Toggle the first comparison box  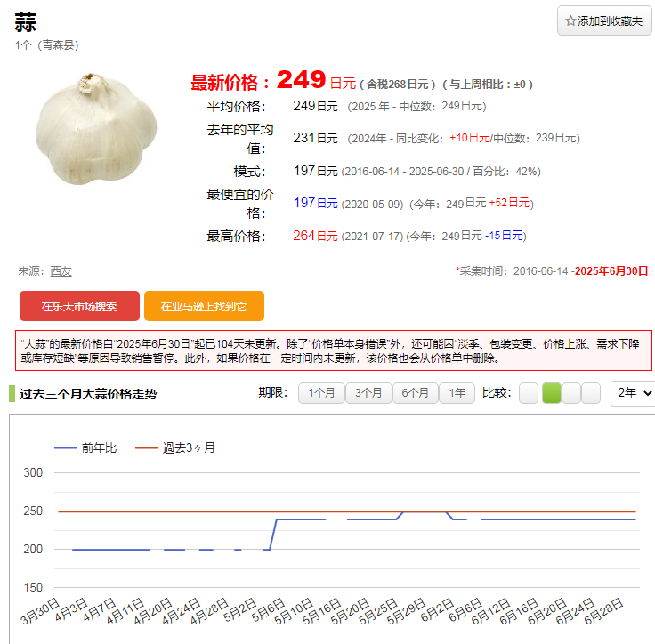529,393
